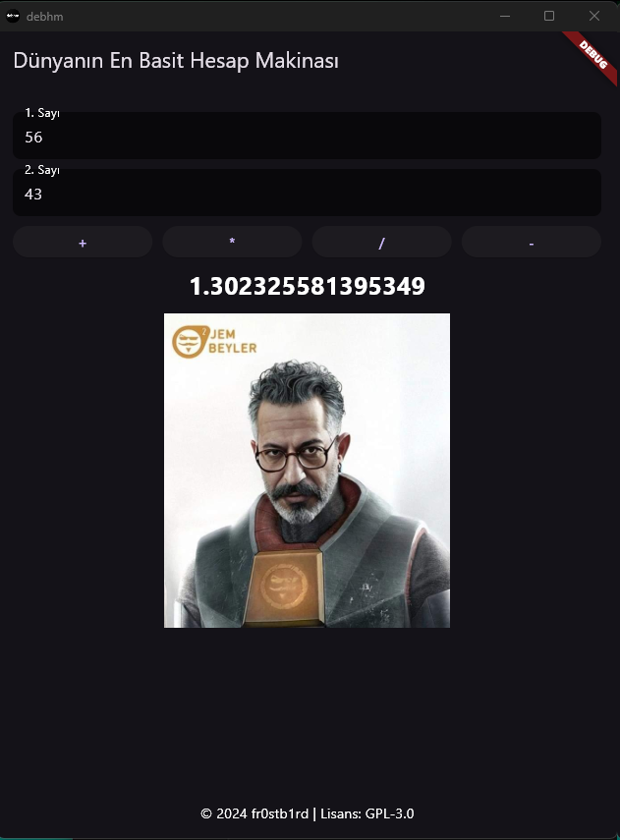Click the plus addition button
Viewport: 620px width, 840px height.
[83, 242]
